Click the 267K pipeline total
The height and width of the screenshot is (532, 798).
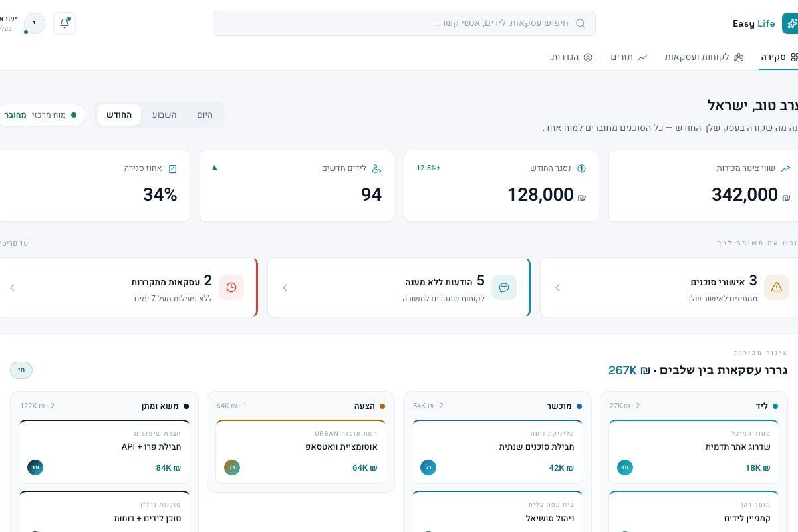[630, 370]
